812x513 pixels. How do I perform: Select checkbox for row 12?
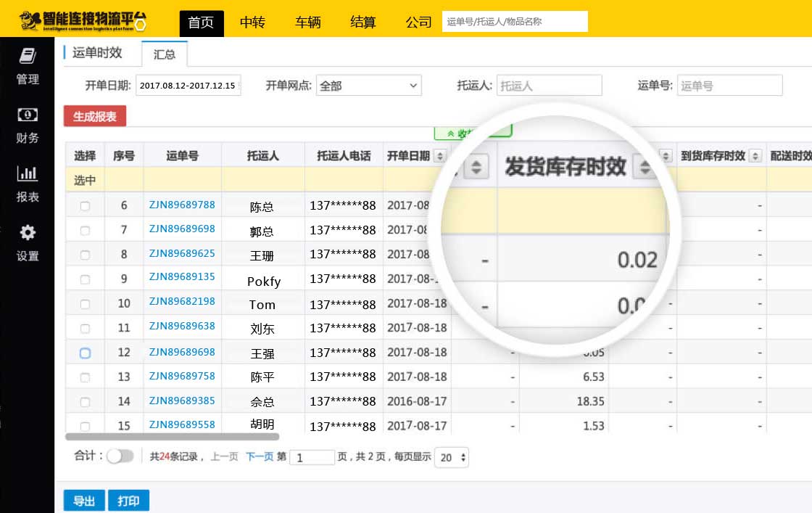(x=85, y=353)
